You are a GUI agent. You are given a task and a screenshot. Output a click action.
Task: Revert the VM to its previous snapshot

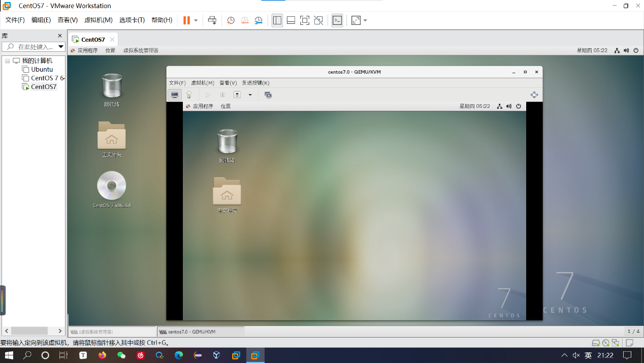(x=245, y=20)
